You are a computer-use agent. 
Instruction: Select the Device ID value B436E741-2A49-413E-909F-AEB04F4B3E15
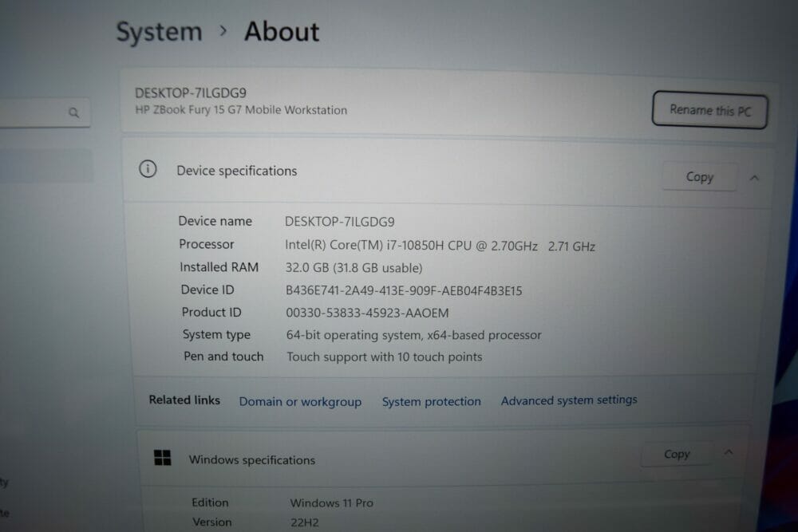tap(404, 290)
